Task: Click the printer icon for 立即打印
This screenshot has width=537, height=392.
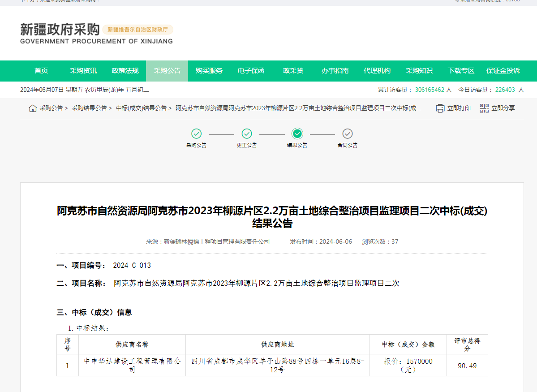Action: [x=440, y=108]
